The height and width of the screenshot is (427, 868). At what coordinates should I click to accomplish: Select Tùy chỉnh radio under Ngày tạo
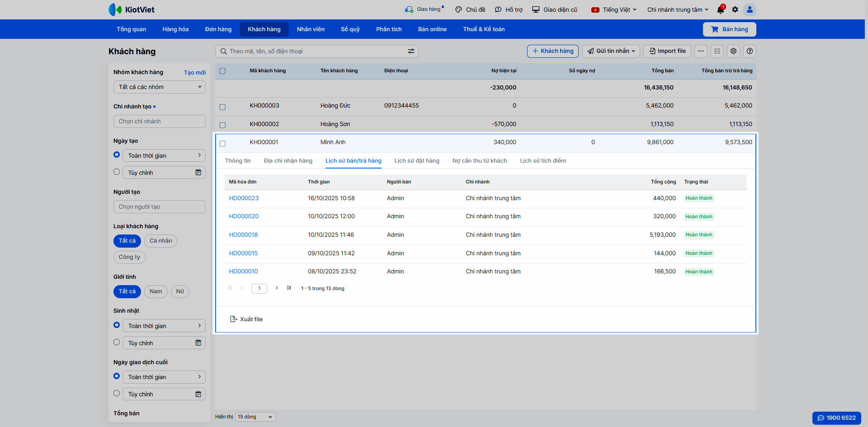point(117,172)
